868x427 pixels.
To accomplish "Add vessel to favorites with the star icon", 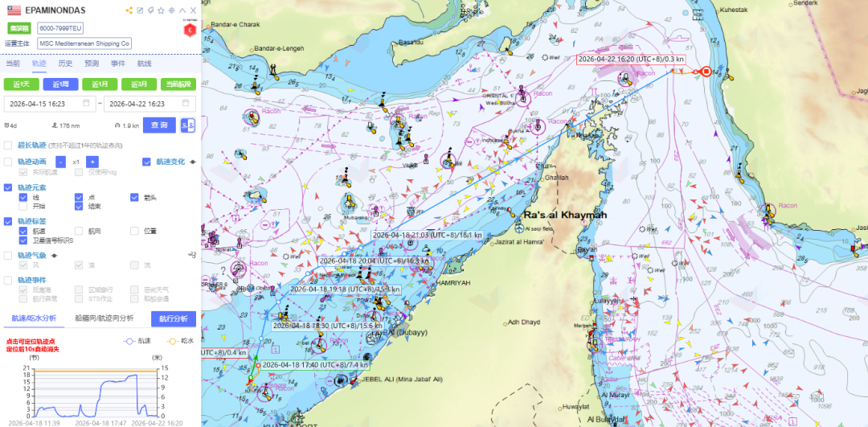I will point(161,10).
